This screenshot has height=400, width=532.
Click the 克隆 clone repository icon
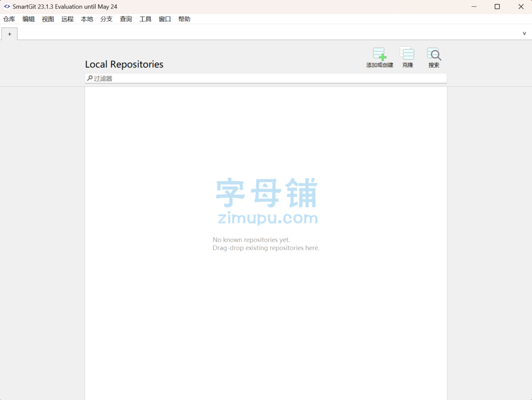pyautogui.click(x=407, y=54)
